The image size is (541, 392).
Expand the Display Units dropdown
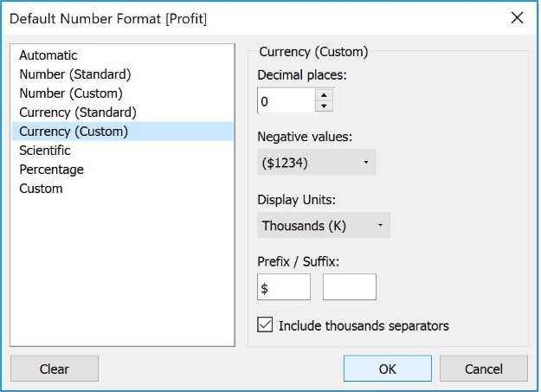pyautogui.click(x=324, y=226)
